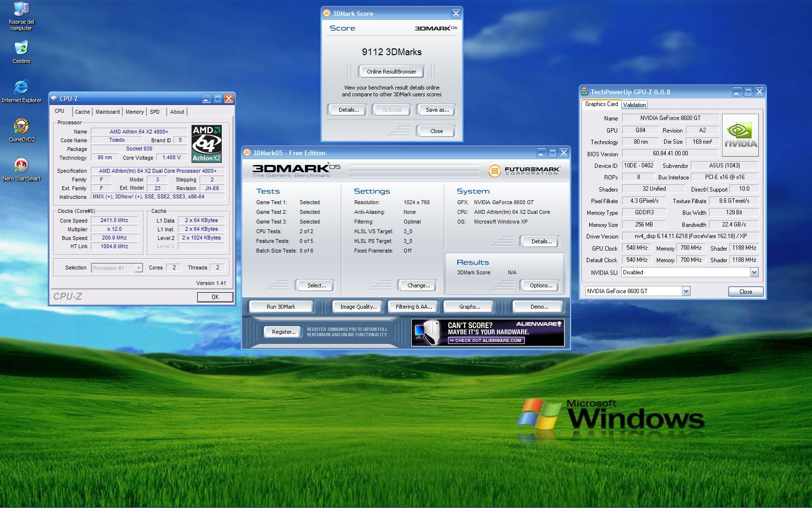Switch to the Cache tab in CPU-Z
812x508 pixels.
coord(82,112)
